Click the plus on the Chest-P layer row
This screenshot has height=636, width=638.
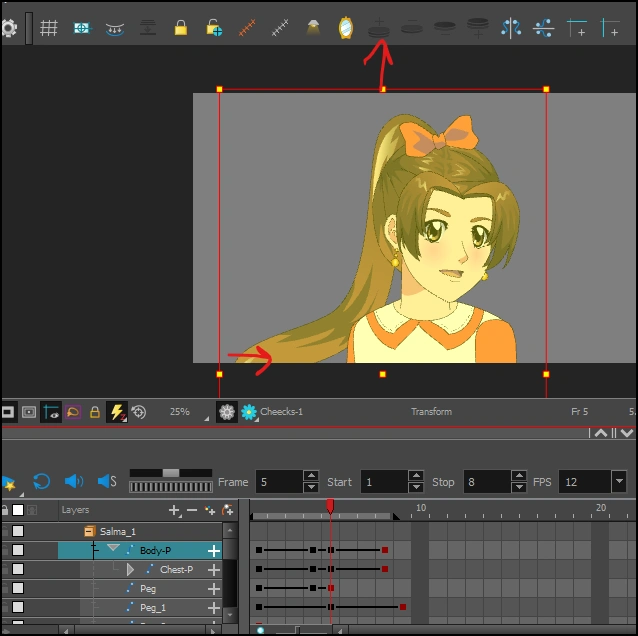(214, 570)
